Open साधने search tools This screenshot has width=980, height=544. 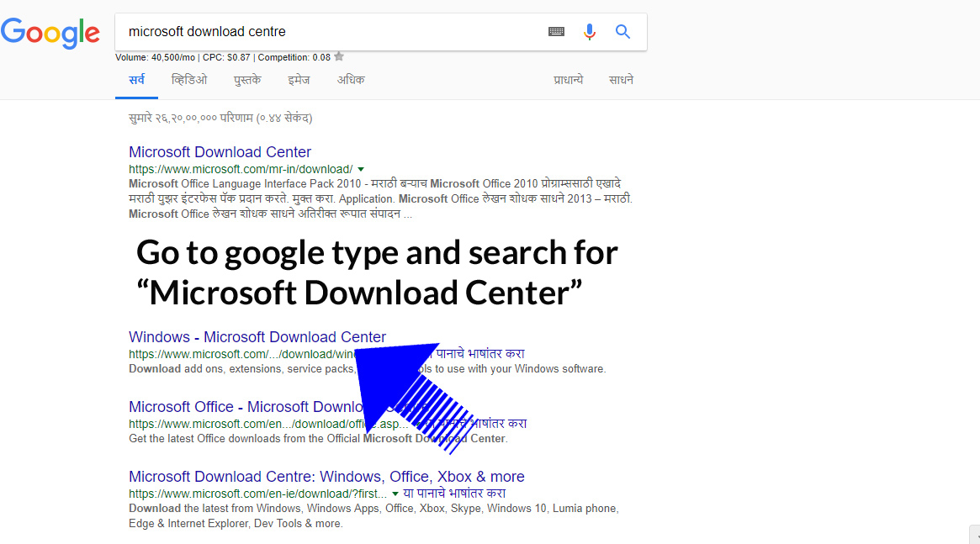(x=622, y=80)
